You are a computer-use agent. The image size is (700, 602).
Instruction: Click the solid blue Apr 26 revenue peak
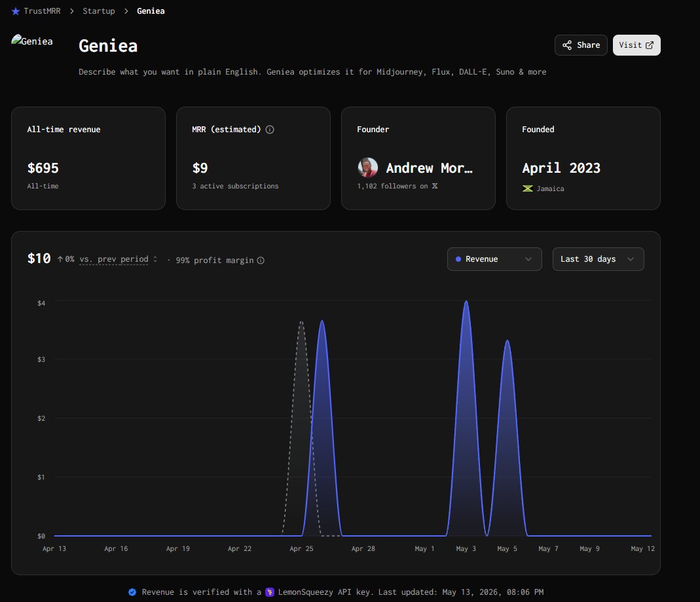pos(322,321)
